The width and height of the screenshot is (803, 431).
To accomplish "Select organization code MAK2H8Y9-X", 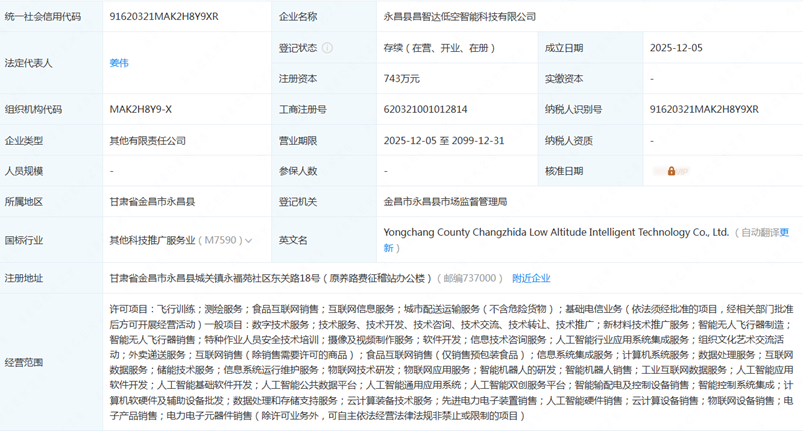I will 141,109.
